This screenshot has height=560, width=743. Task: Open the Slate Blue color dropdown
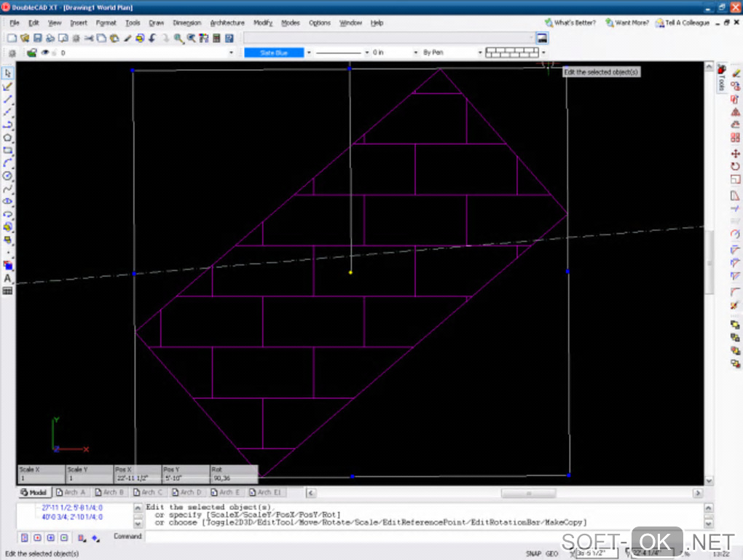tap(309, 52)
